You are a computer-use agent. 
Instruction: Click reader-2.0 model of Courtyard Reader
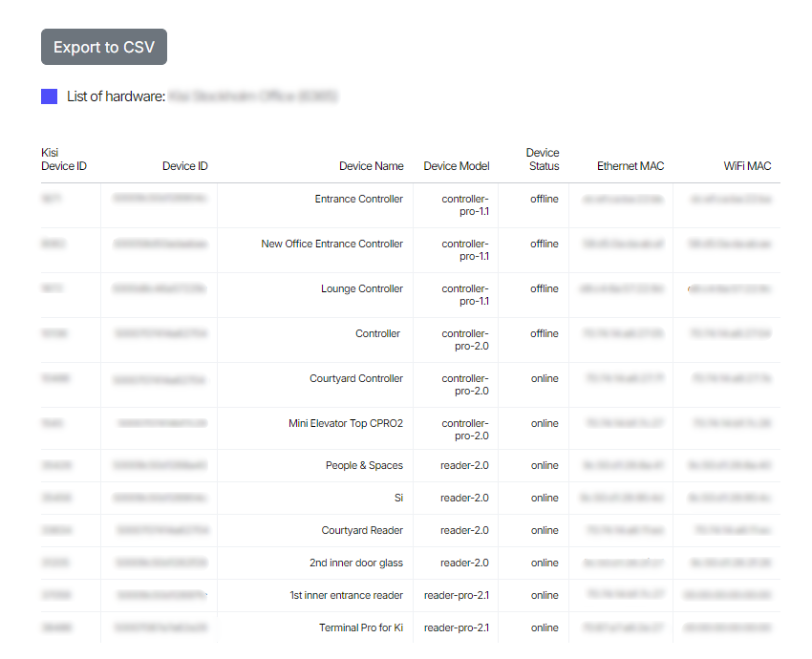click(x=464, y=531)
